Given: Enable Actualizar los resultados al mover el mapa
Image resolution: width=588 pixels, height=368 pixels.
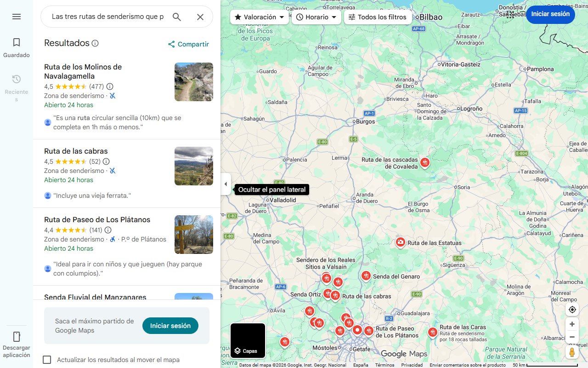Looking at the screenshot, I should click(47, 360).
